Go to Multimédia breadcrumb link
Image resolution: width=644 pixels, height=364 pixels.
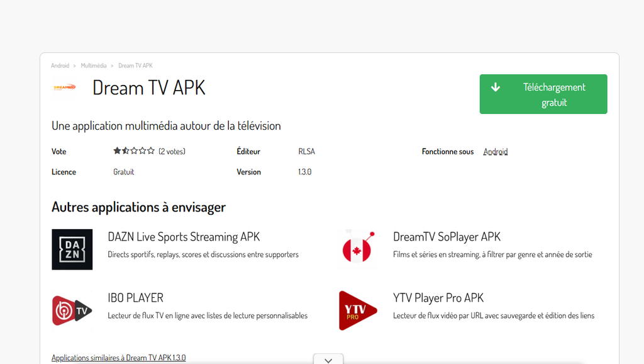tap(94, 65)
